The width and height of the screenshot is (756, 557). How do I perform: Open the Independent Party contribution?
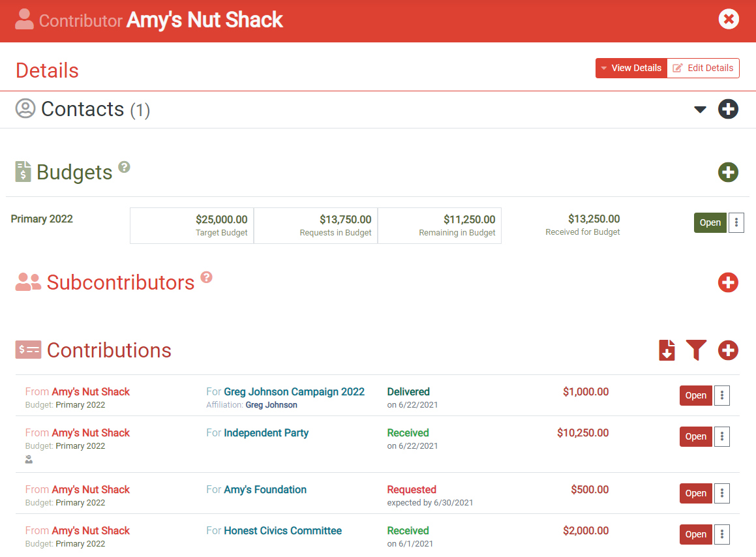(x=695, y=436)
